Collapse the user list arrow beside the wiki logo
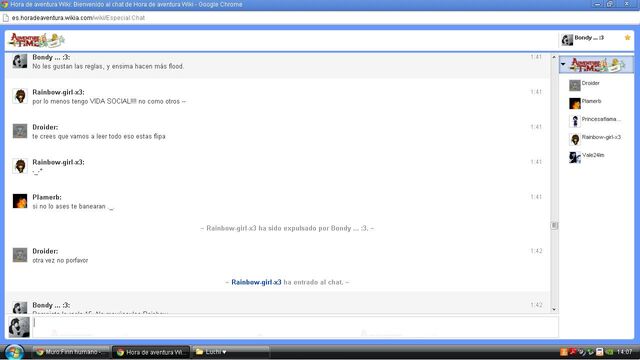The height and width of the screenshot is (360, 640). coord(563,64)
